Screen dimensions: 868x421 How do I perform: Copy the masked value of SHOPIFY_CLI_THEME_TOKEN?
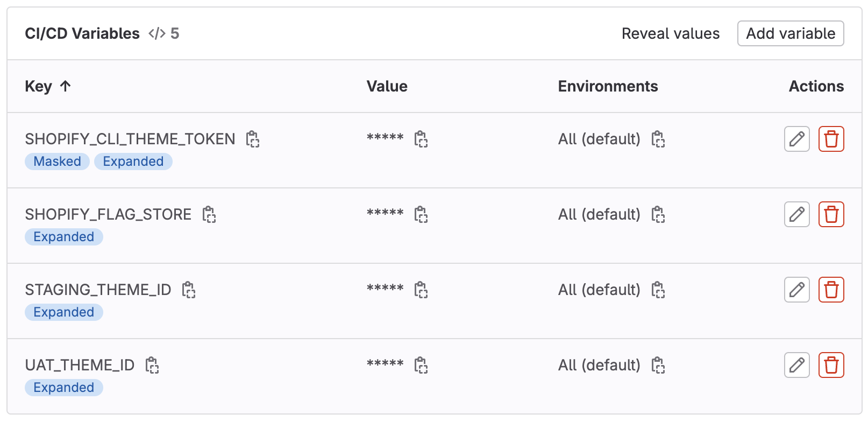click(421, 139)
